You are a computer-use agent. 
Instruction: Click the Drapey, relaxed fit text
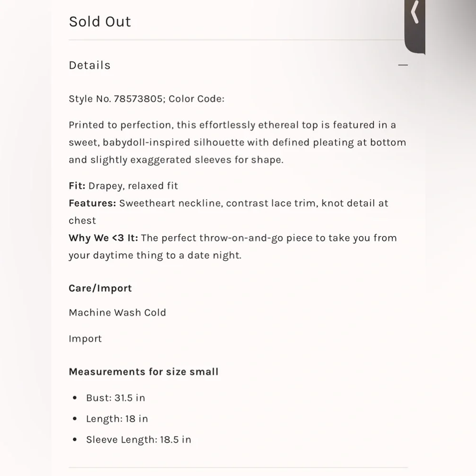pyautogui.click(x=133, y=186)
